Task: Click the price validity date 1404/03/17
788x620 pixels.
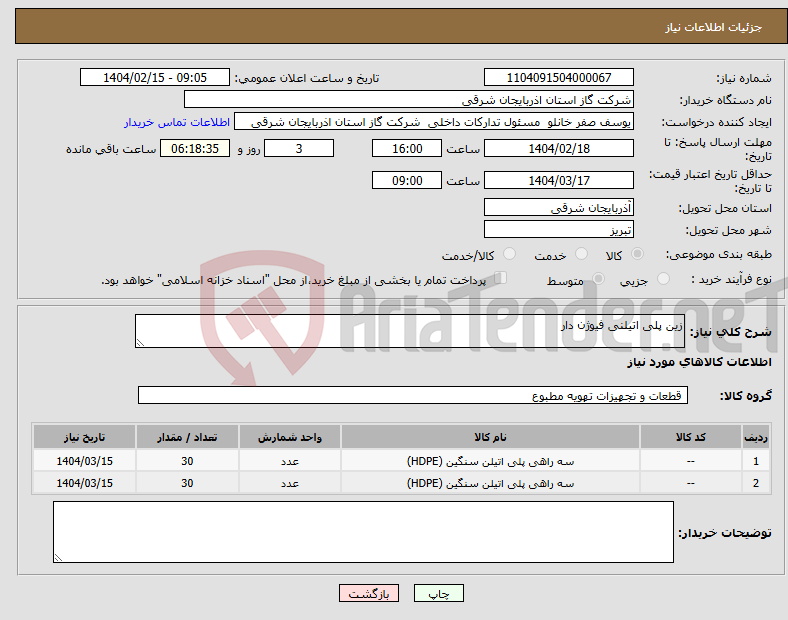Action: (x=559, y=180)
